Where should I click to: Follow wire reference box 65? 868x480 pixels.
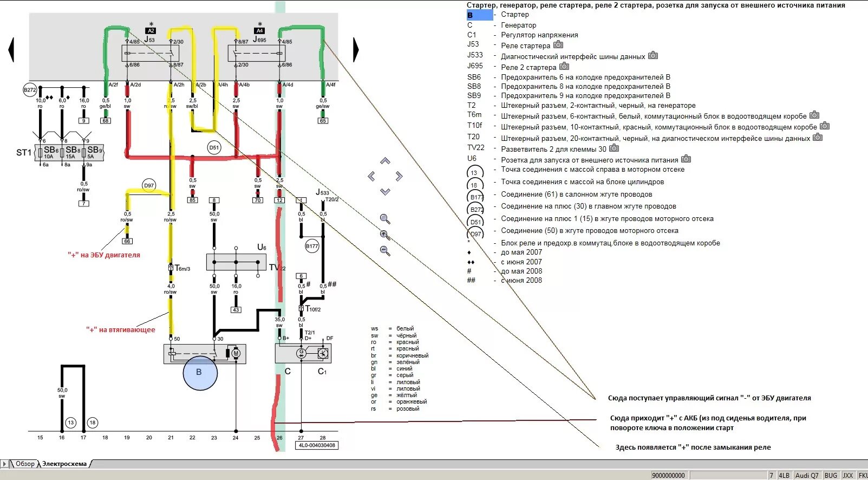pyautogui.click(x=323, y=121)
